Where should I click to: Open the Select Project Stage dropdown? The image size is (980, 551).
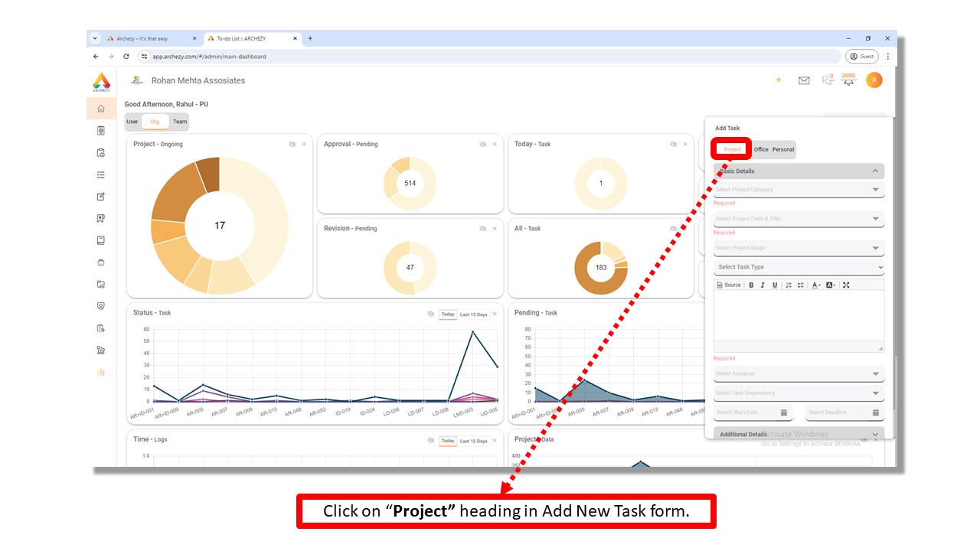(799, 248)
